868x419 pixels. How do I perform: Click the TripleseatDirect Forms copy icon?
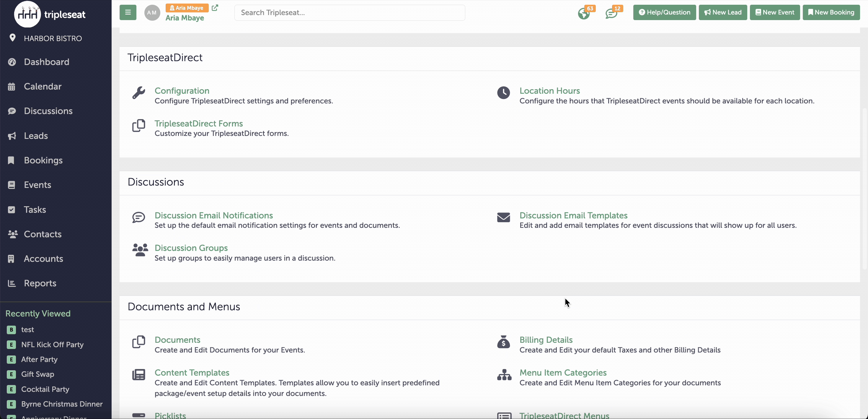tap(138, 125)
